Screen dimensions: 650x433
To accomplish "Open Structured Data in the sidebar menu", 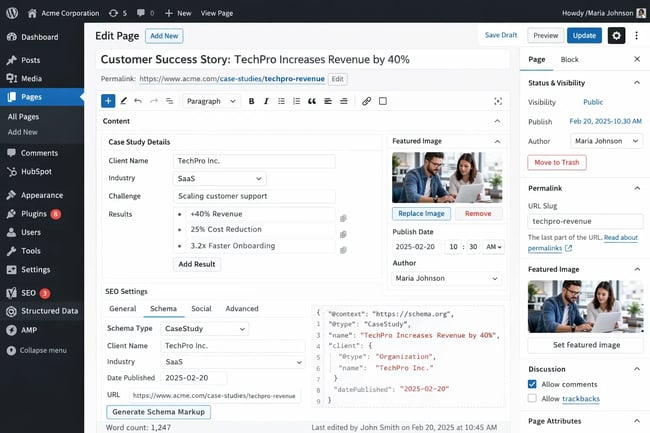I will pos(42,311).
